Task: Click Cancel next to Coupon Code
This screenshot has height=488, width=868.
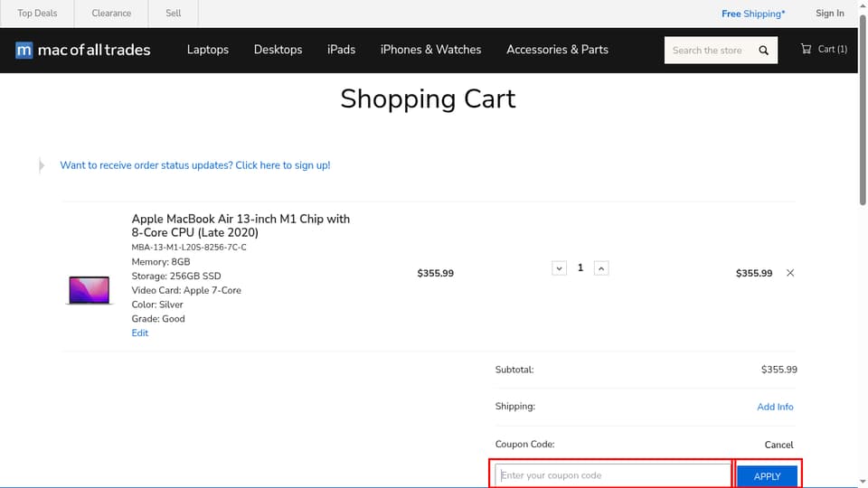Action: click(778, 445)
